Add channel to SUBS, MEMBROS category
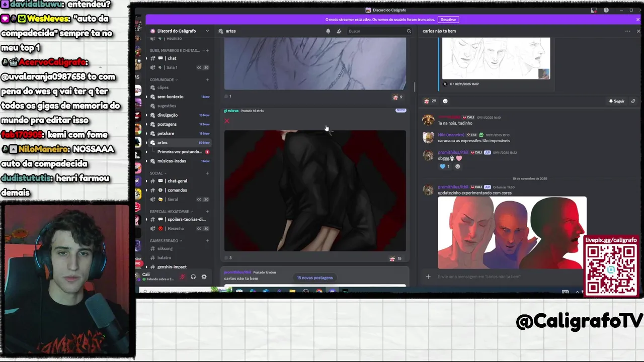644x362 pixels. pyautogui.click(x=207, y=50)
